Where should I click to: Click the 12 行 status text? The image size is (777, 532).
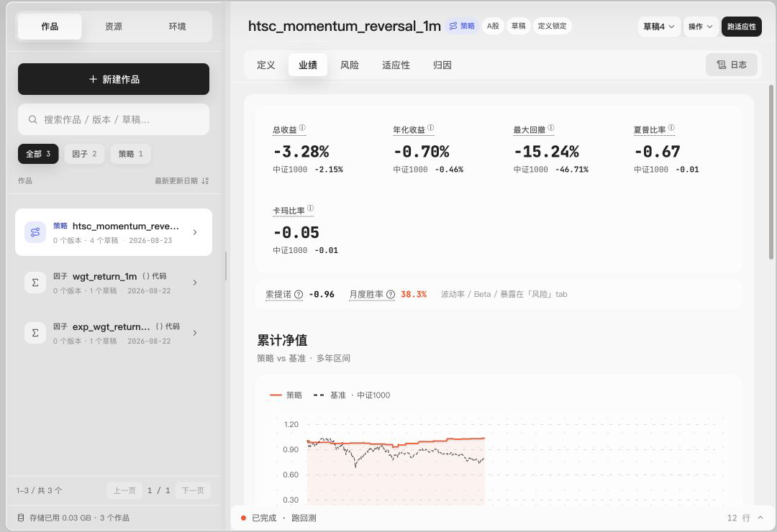click(738, 518)
